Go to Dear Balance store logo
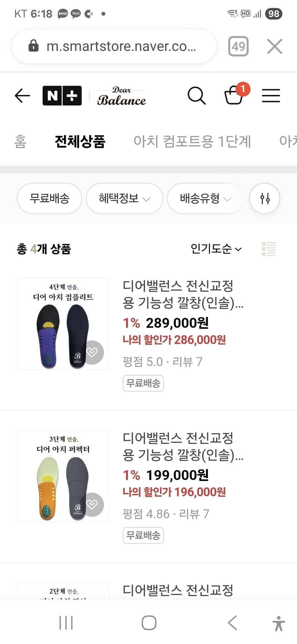 pos(122,96)
